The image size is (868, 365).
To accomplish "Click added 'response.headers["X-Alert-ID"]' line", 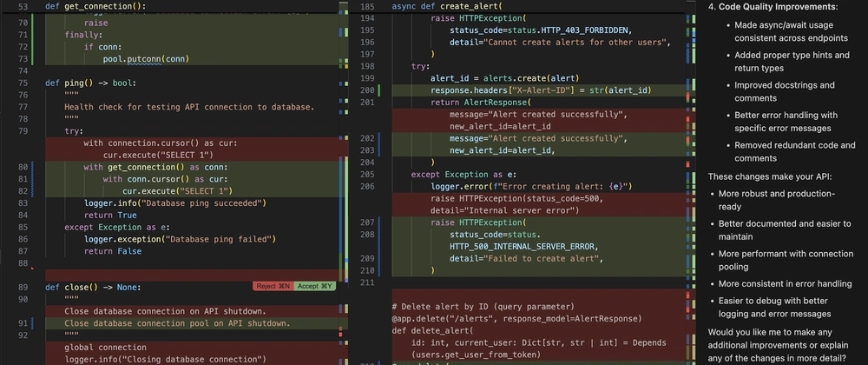I will [541, 90].
